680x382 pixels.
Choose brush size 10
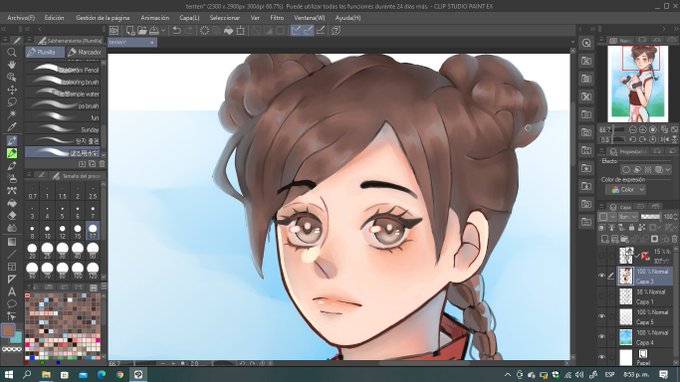point(47,231)
